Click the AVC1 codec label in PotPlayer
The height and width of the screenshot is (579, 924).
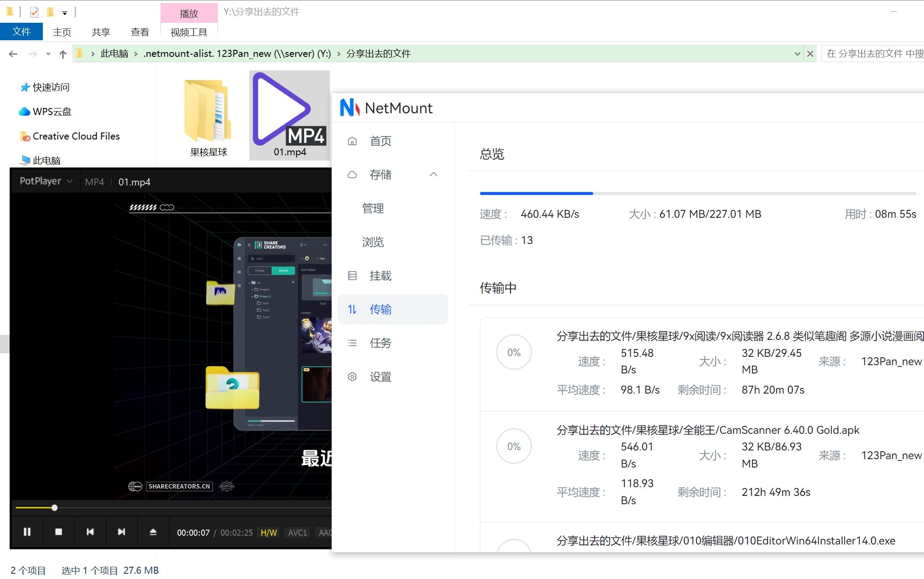point(297,533)
